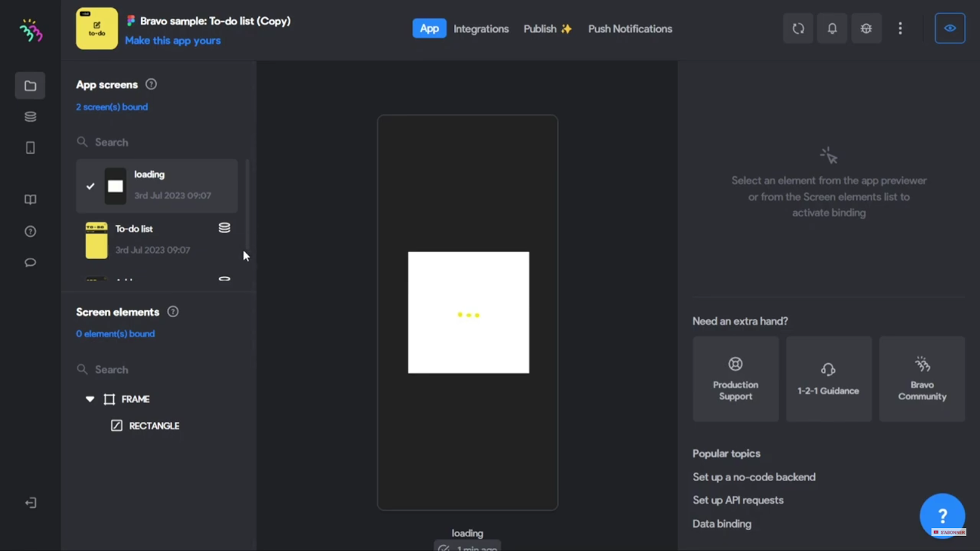This screenshot has height=551, width=980.
Task: Open the Push Notifications menu item
Action: tap(630, 28)
